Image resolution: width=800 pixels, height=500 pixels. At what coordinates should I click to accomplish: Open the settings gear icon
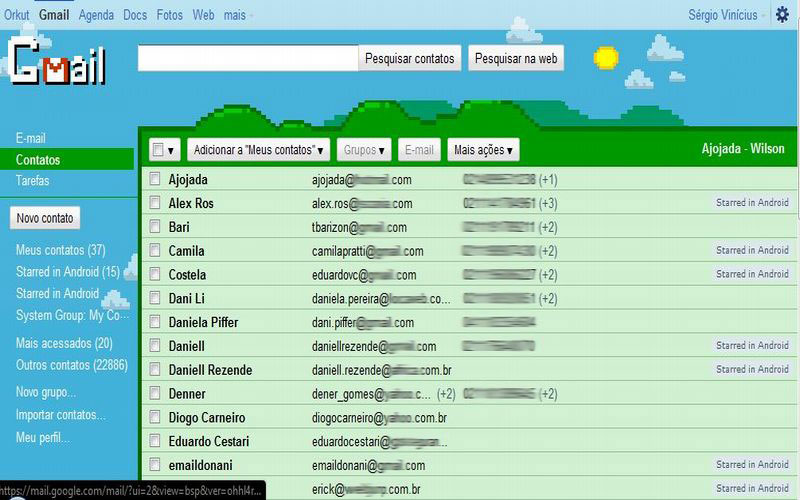tap(782, 14)
